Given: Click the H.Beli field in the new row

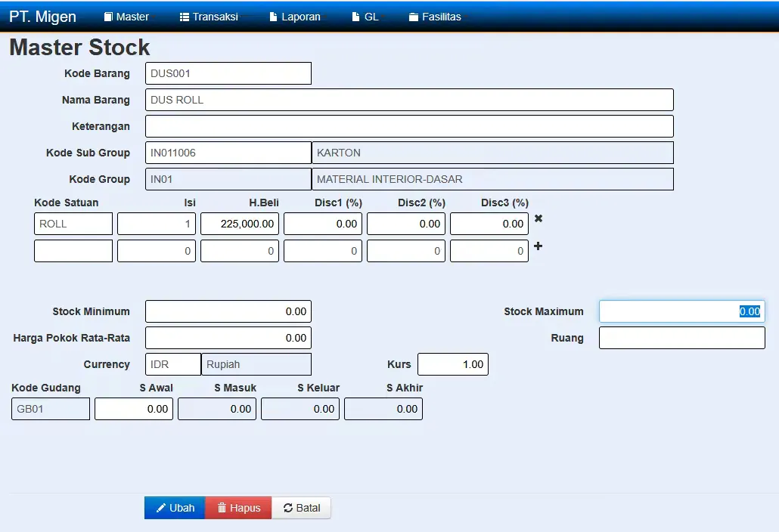Looking at the screenshot, I should pos(240,251).
